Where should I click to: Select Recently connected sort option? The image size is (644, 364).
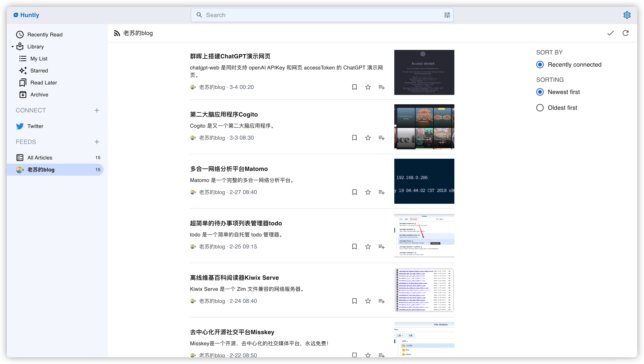tap(540, 65)
